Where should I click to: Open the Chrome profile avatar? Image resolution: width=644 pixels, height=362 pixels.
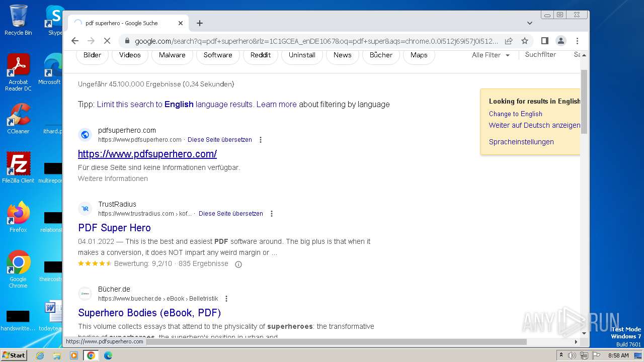[561, 41]
